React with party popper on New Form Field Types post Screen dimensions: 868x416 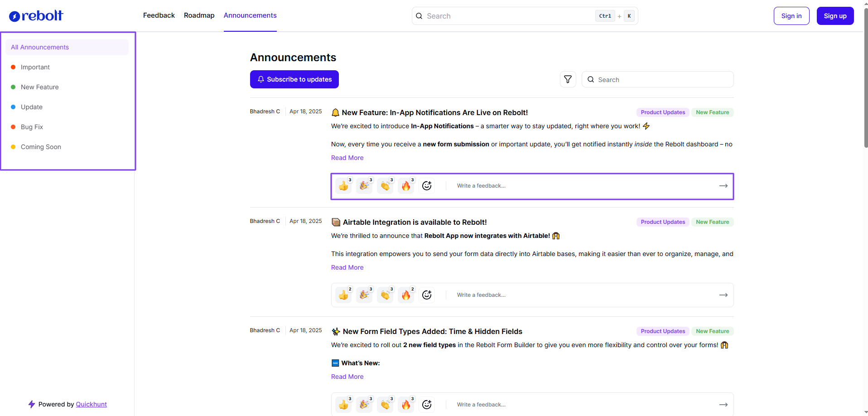click(365, 404)
